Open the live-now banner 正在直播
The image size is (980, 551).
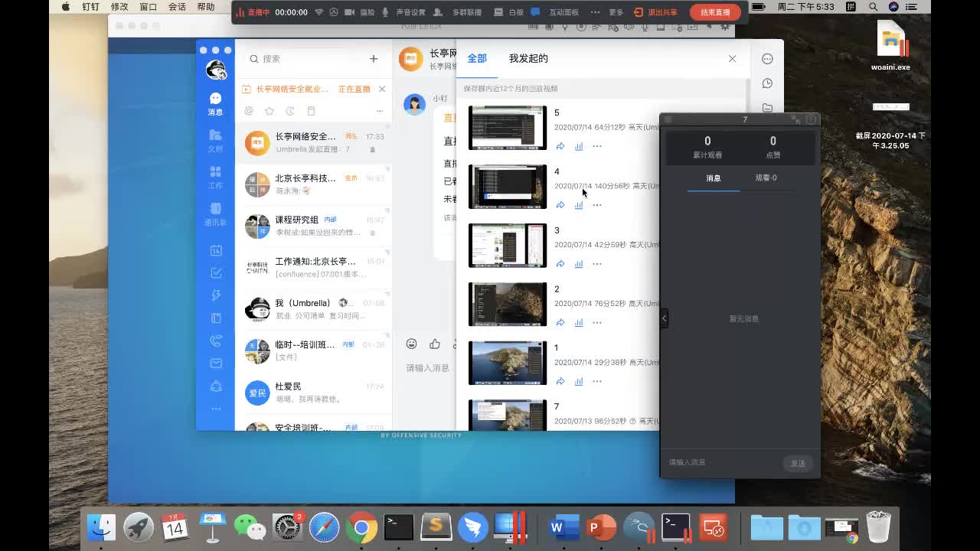click(x=354, y=89)
